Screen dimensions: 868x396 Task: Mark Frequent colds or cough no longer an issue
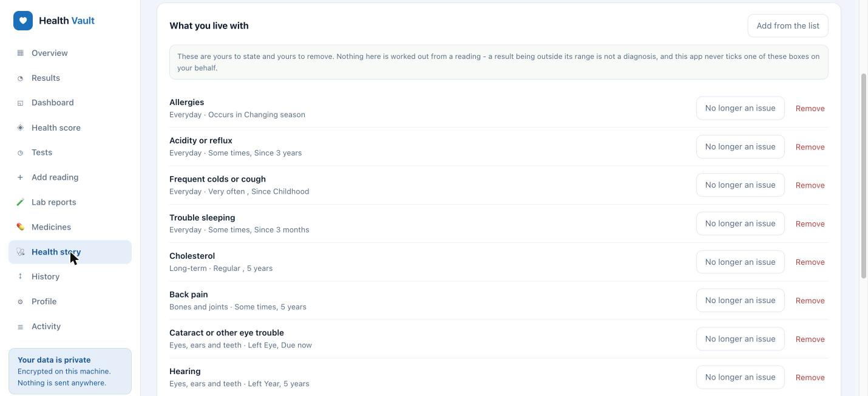[740, 185]
